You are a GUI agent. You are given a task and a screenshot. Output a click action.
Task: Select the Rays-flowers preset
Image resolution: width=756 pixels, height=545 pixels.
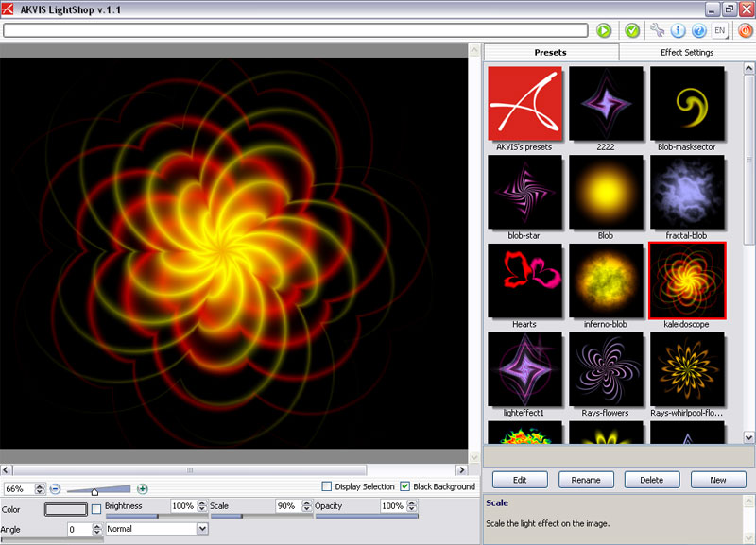[606, 369]
